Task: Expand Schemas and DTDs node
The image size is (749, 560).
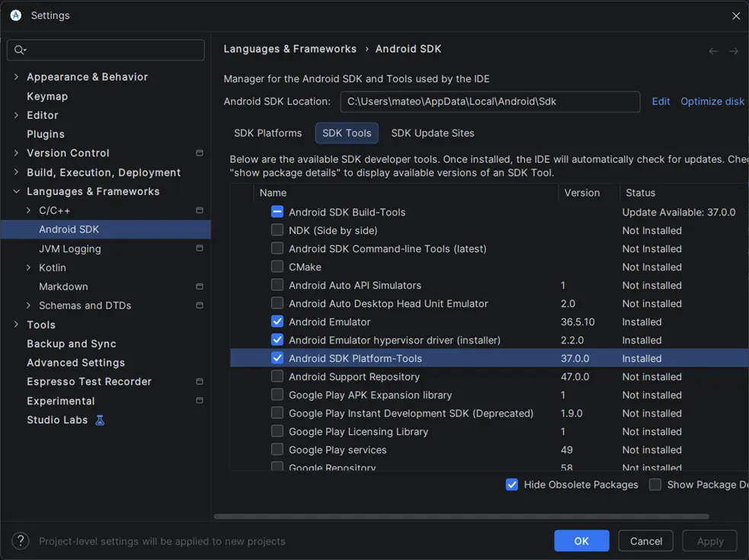Action: coord(29,306)
